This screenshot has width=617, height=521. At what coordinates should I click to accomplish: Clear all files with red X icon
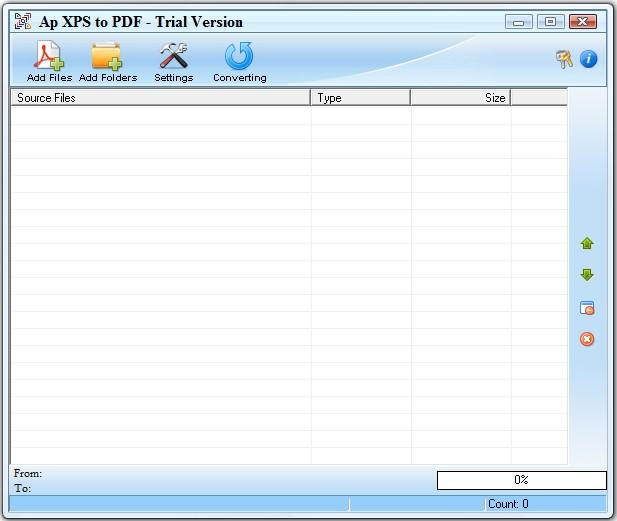587,339
